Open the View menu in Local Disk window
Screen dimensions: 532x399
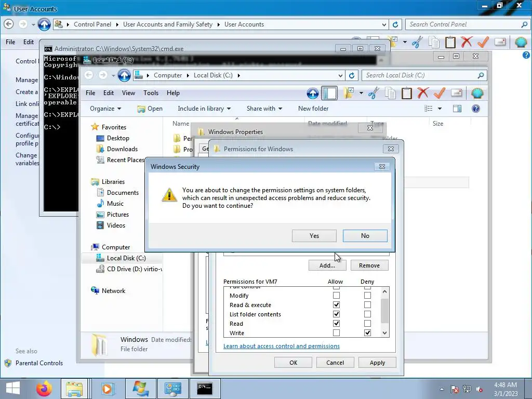[x=129, y=93]
